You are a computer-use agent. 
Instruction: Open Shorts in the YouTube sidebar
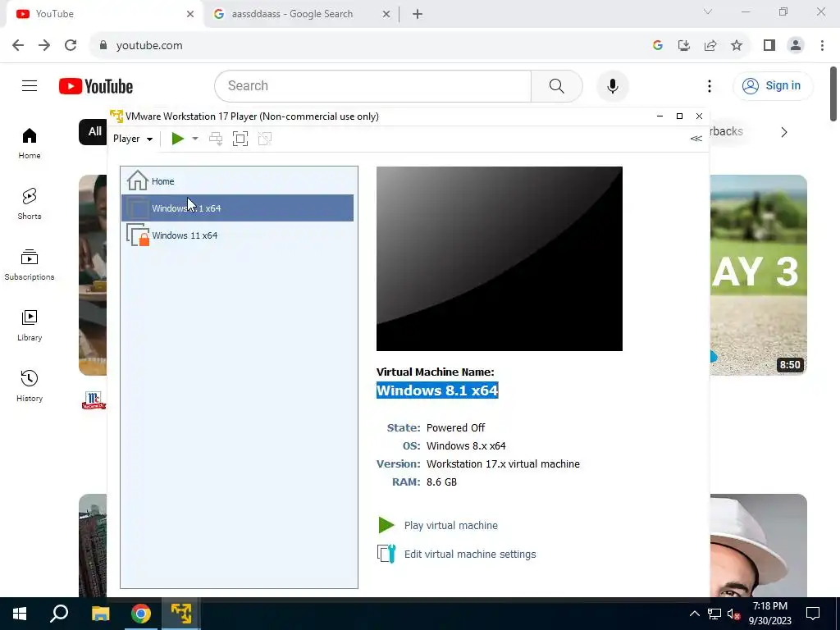pyautogui.click(x=30, y=204)
